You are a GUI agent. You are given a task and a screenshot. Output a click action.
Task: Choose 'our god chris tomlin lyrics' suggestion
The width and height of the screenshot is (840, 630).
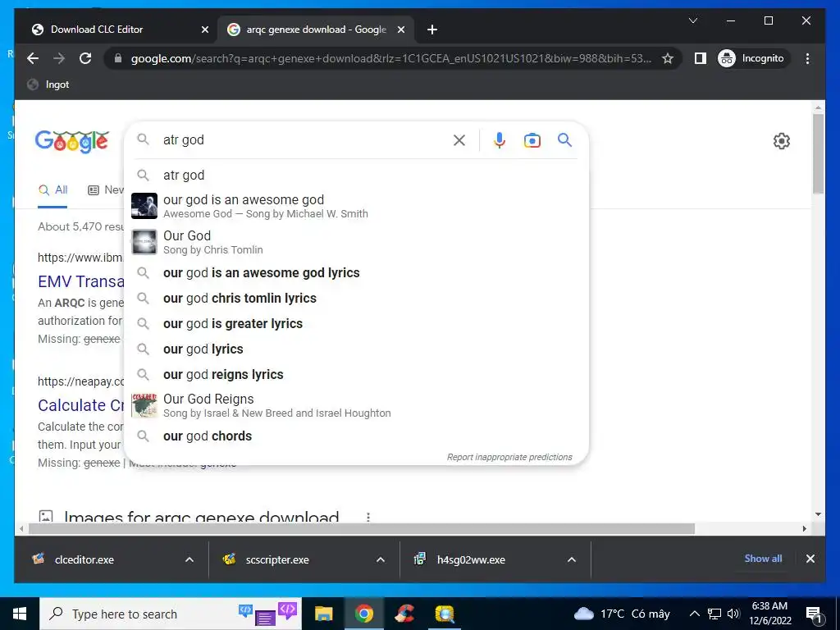tap(356, 299)
